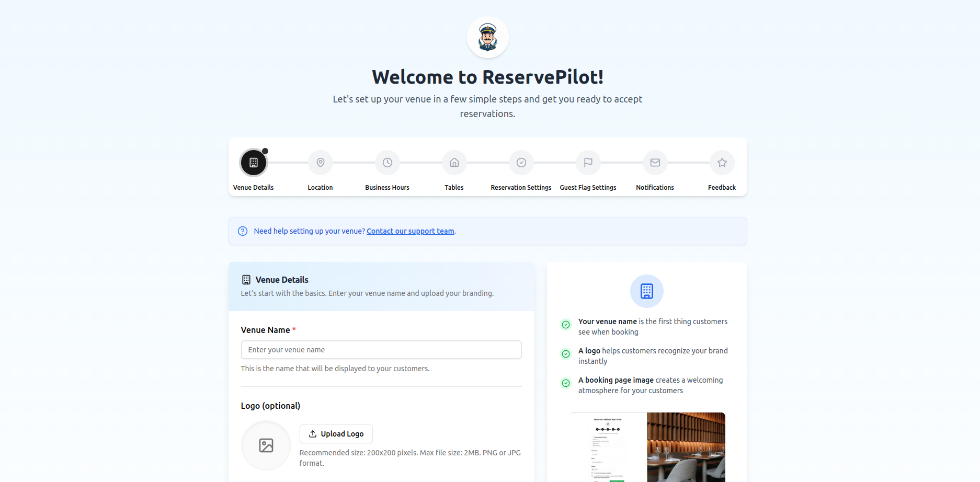This screenshot has width=980, height=482.
Task: Click the building icon in the tips panel
Action: (x=647, y=291)
